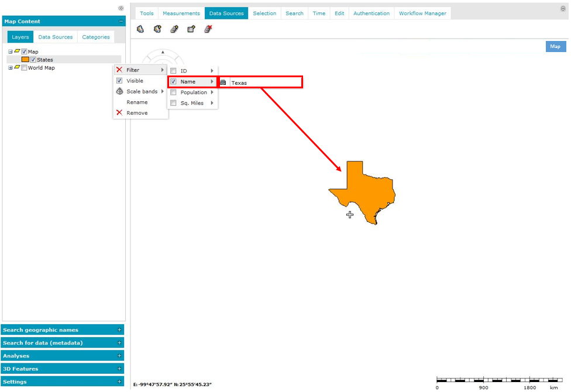Expand the World Map tree node
571x392 pixels.
(10, 68)
